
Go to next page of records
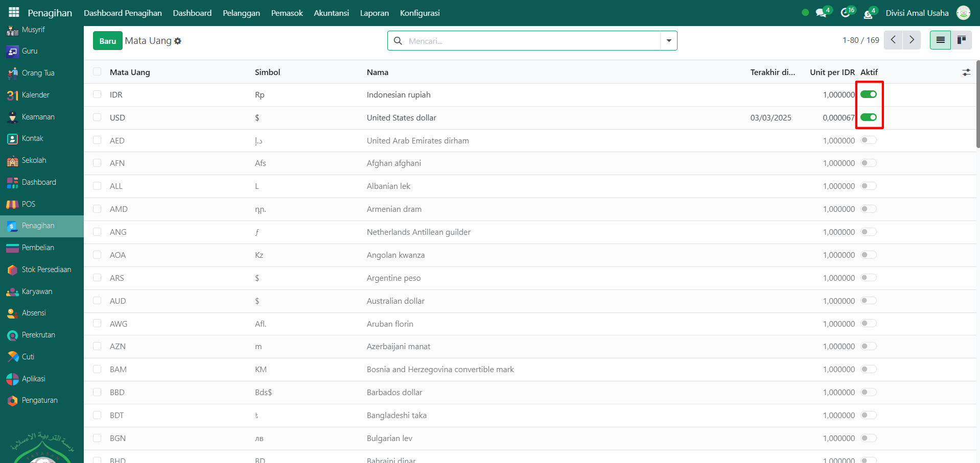(912, 40)
